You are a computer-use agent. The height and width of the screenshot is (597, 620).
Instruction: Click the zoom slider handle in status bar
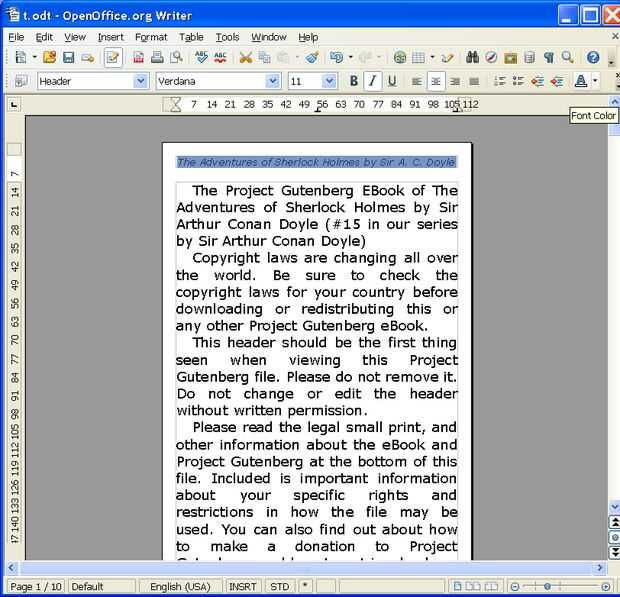547,586
